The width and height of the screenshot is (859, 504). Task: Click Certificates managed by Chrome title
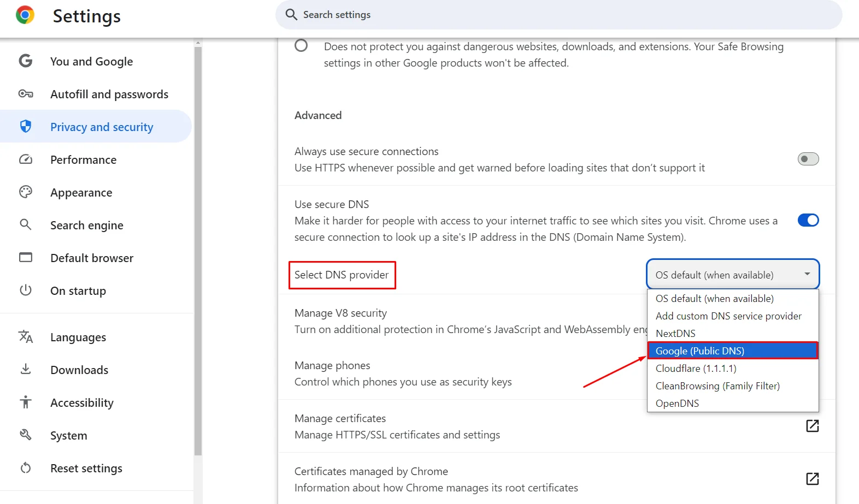[x=371, y=471]
